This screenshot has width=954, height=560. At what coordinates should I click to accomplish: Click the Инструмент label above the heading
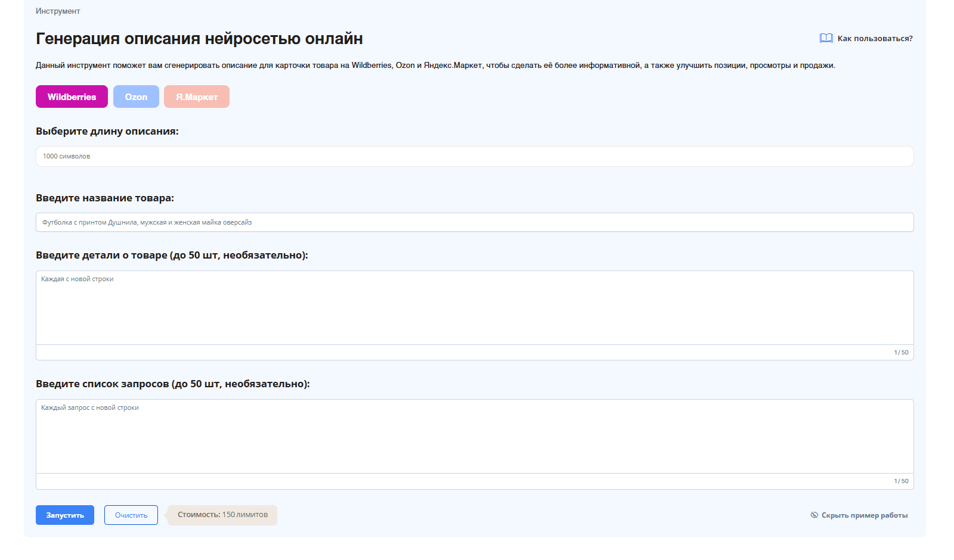click(58, 11)
